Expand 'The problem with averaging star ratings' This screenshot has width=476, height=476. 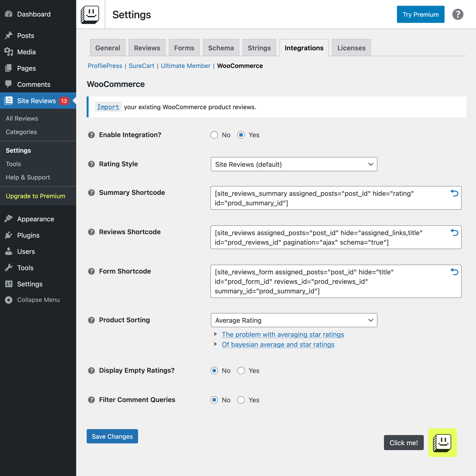pyautogui.click(x=283, y=335)
